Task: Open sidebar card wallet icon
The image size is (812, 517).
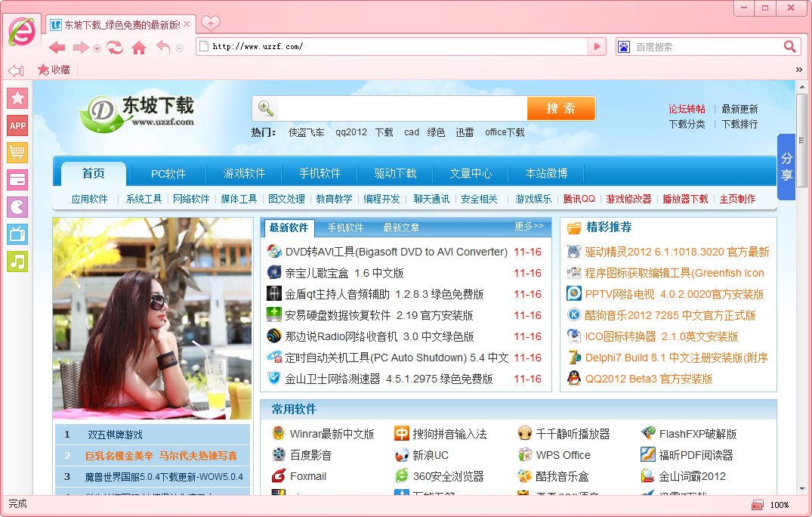Action: point(17,180)
